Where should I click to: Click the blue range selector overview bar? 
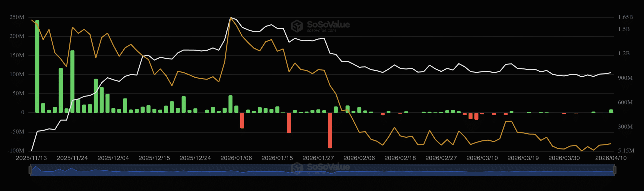[322, 170]
